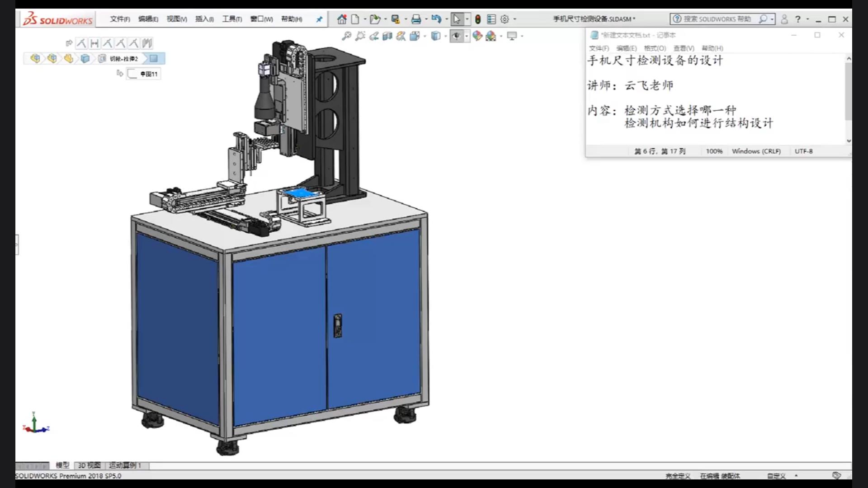
Task: Open the SolidWorks 插入(I) menu
Action: point(204,19)
